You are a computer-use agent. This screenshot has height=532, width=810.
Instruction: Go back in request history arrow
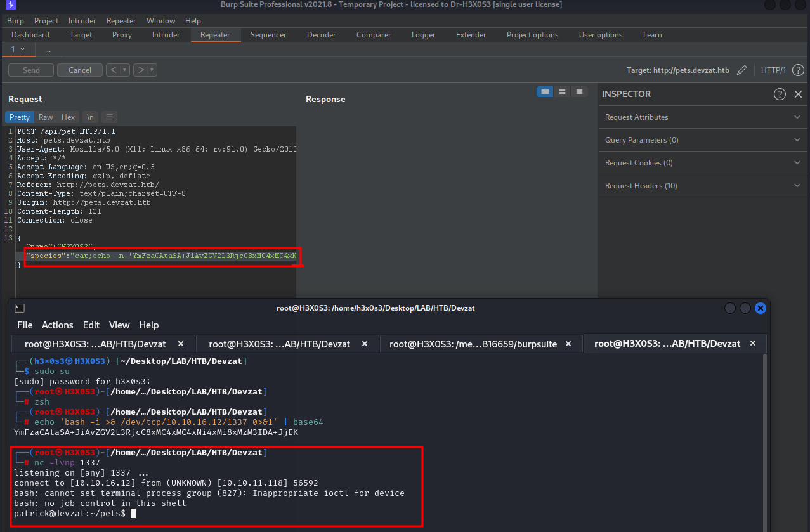click(x=114, y=70)
